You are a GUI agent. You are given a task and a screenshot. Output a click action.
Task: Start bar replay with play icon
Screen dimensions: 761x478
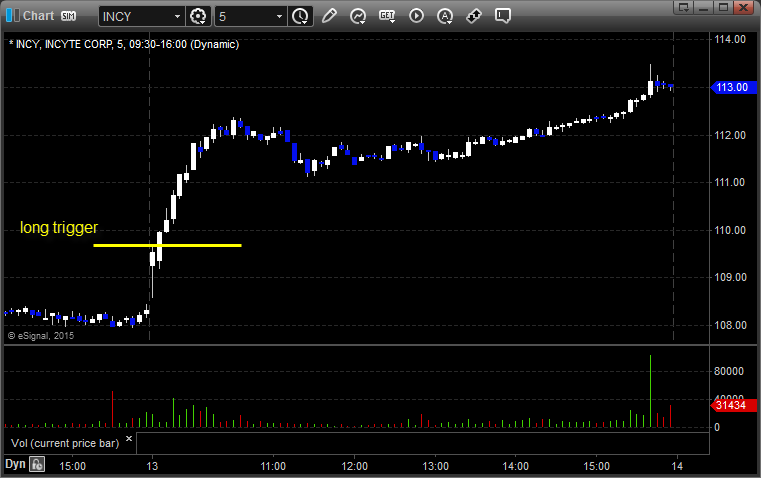click(x=416, y=16)
